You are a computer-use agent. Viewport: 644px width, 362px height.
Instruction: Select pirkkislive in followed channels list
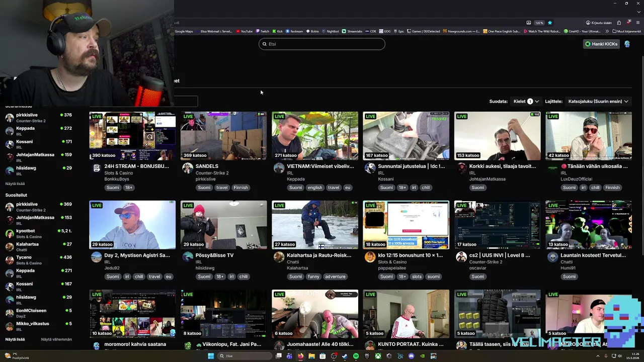[x=39, y=118]
